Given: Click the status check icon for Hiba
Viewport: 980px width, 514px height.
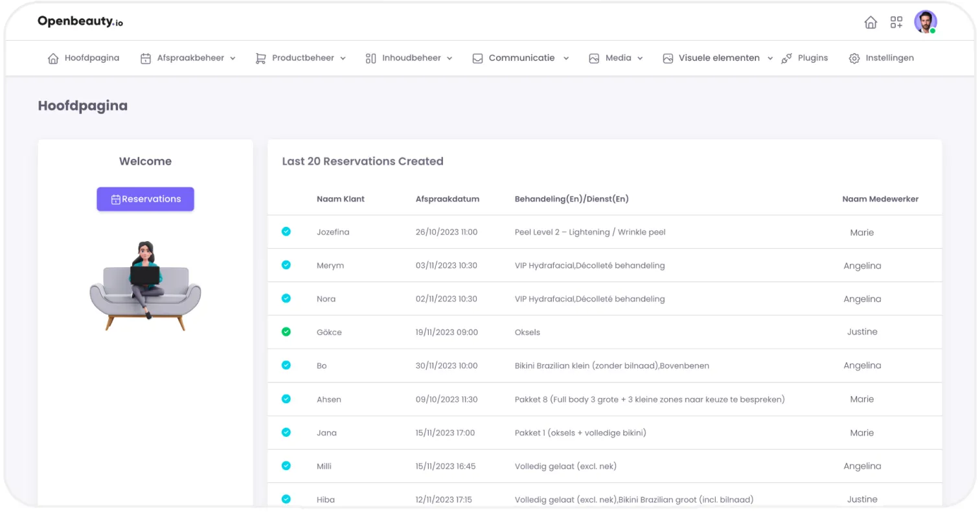Looking at the screenshot, I should click(x=286, y=499).
